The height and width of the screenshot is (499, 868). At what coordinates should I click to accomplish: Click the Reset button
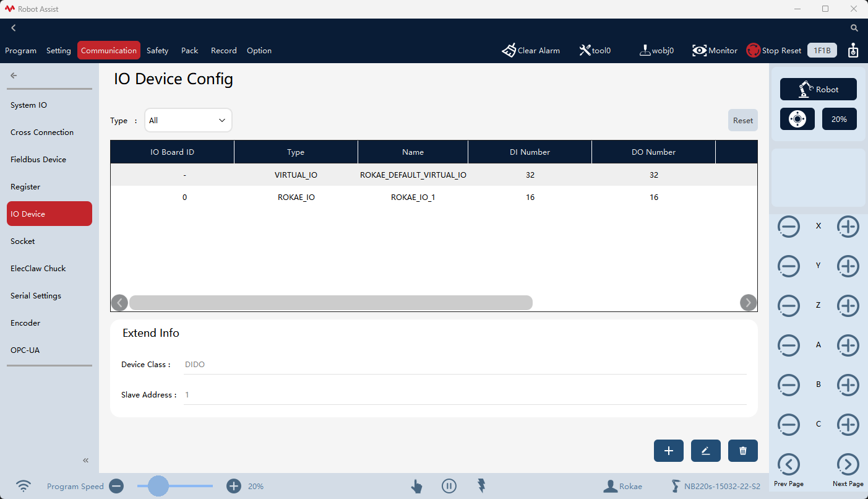point(743,120)
